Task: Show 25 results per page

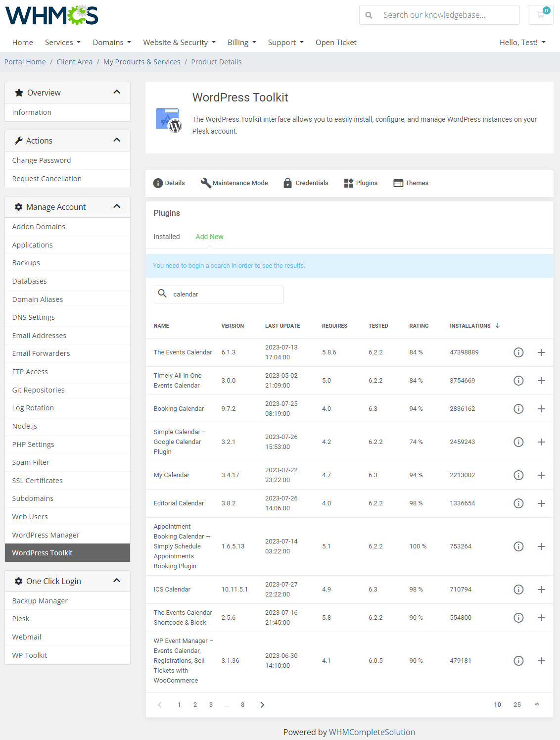Action: pos(517,705)
